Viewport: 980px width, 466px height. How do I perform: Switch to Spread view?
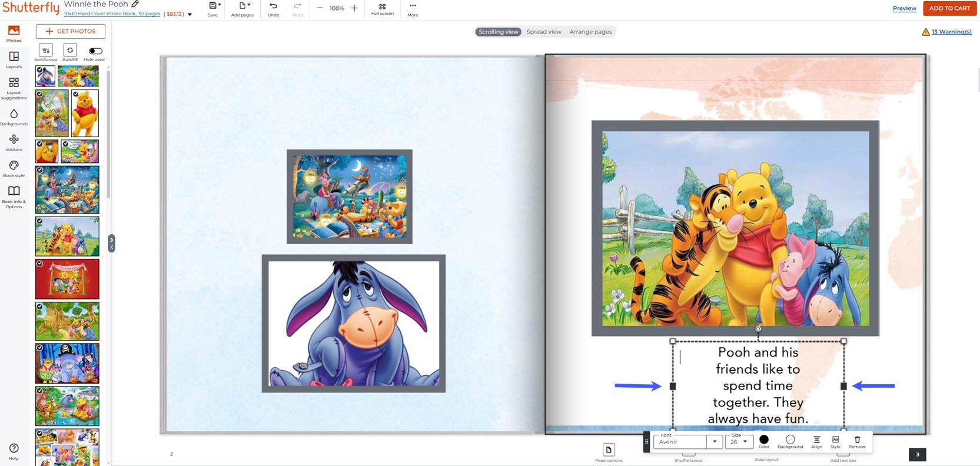[544, 32]
